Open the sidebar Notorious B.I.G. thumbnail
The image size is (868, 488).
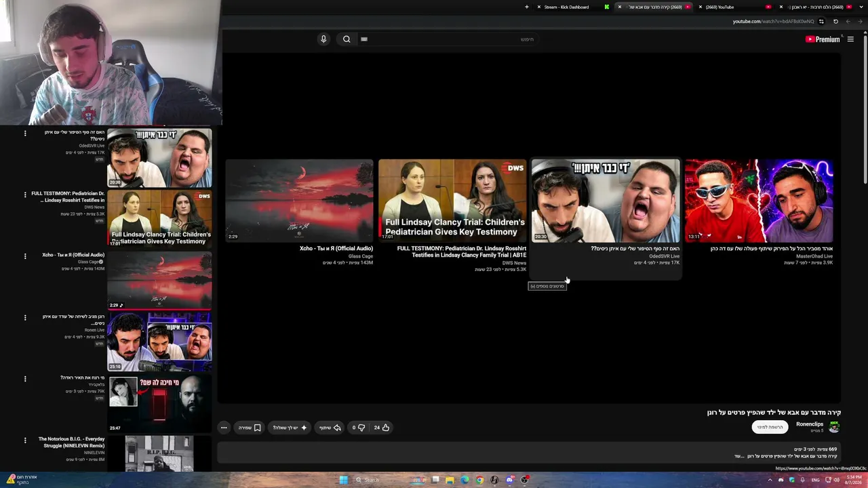159,453
